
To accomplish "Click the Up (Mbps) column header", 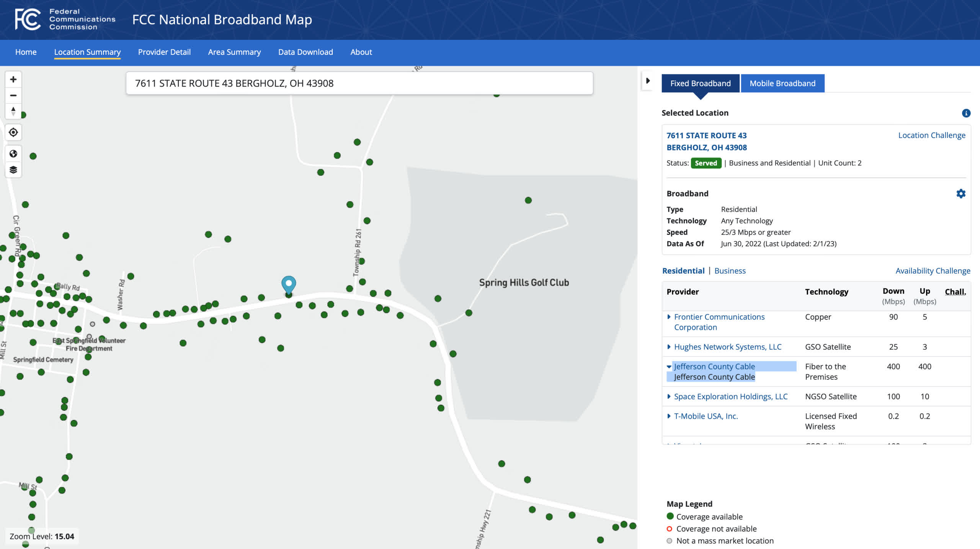I will click(925, 296).
